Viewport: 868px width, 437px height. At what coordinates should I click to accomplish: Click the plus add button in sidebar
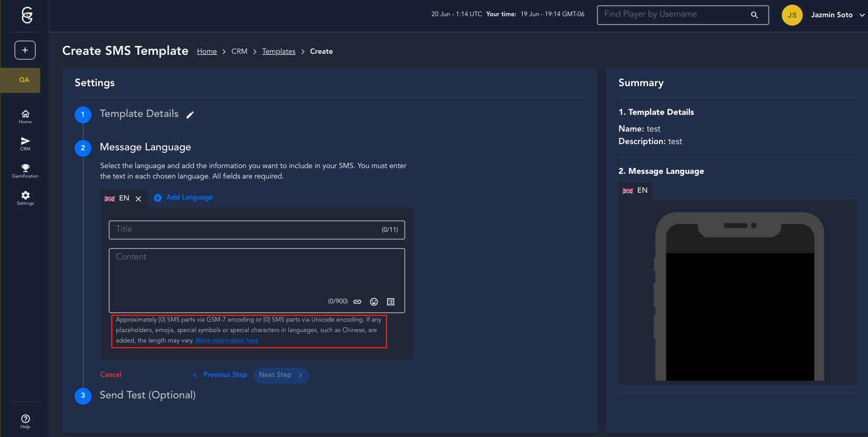pyautogui.click(x=25, y=50)
